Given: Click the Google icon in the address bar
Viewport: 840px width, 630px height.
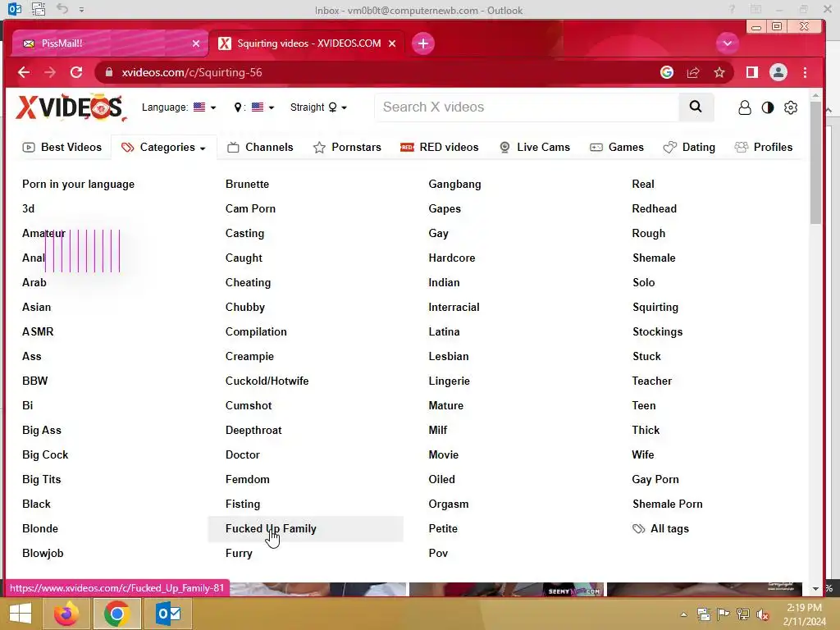Looking at the screenshot, I should [666, 72].
